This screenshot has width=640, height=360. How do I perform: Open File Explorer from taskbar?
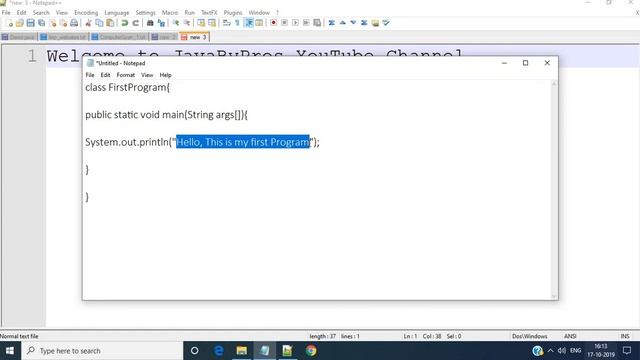point(242,351)
